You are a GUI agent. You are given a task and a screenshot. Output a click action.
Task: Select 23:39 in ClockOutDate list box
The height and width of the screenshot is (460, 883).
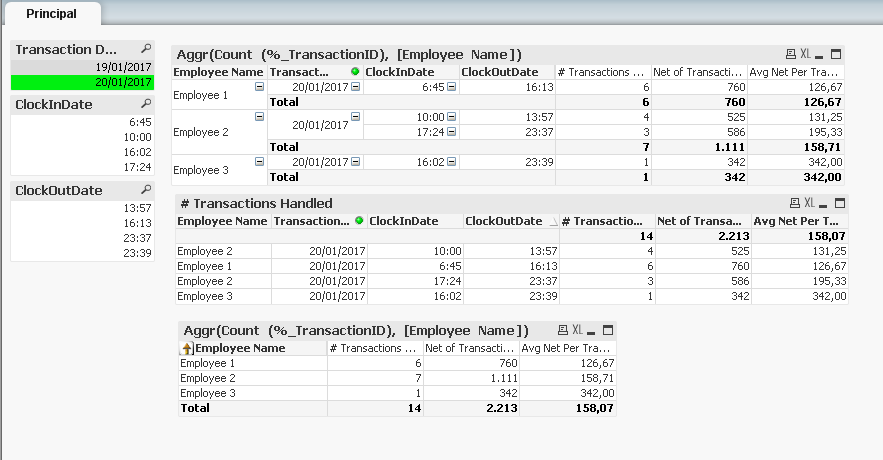click(x=82, y=253)
